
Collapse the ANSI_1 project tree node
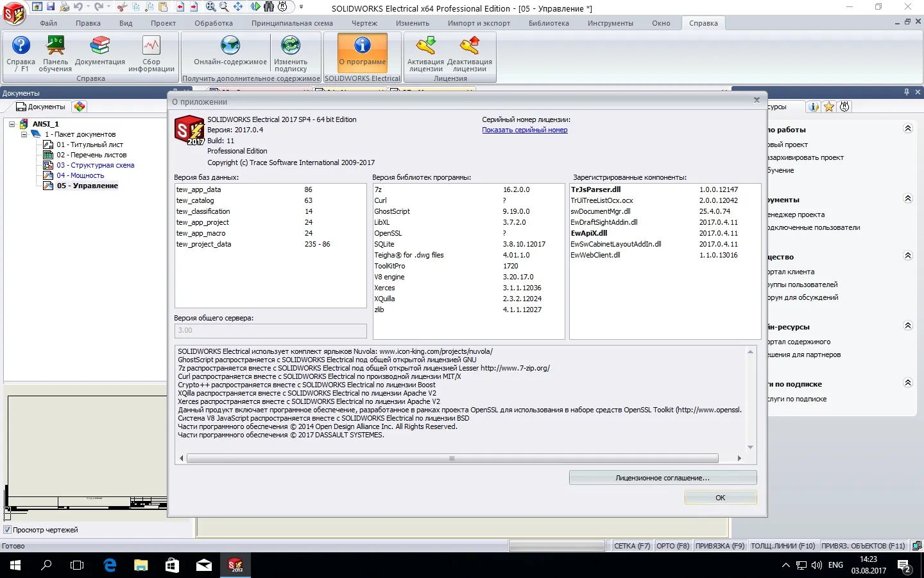12,124
